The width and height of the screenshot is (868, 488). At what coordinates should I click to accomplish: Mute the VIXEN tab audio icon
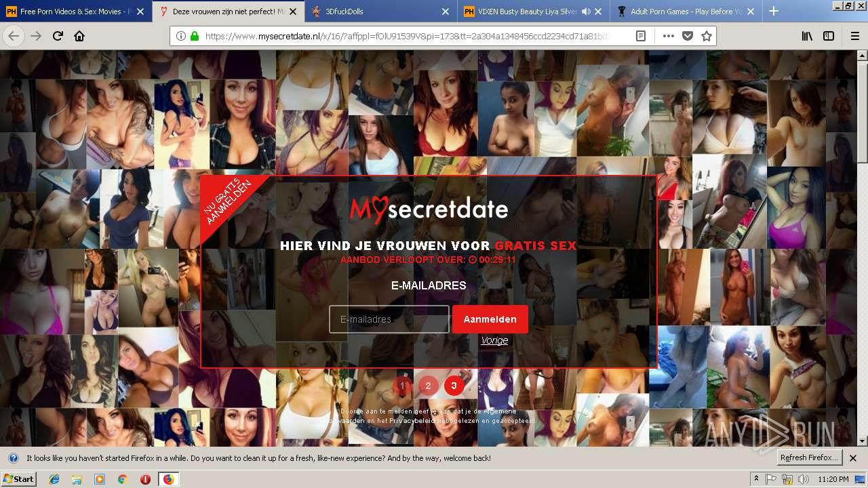click(586, 12)
